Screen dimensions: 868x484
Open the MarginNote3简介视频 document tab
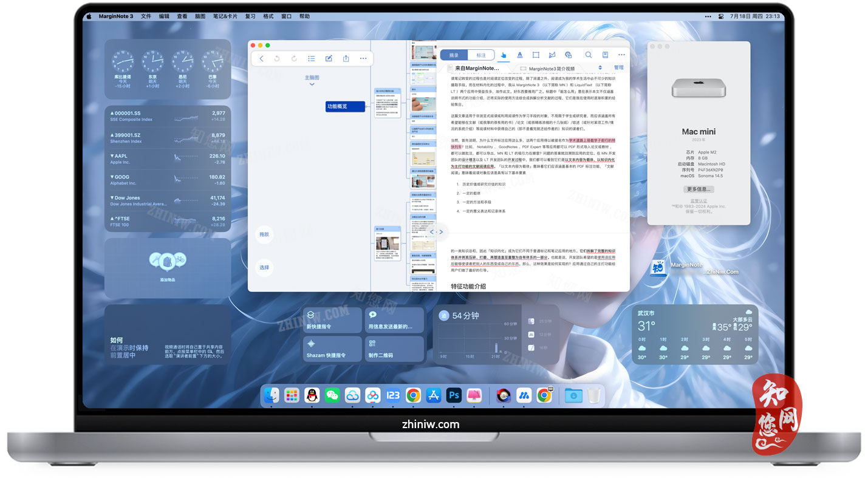click(552, 69)
